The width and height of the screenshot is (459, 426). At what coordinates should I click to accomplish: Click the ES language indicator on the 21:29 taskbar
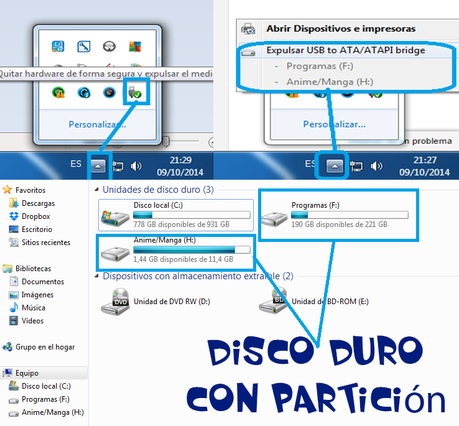pyautogui.click(x=76, y=164)
